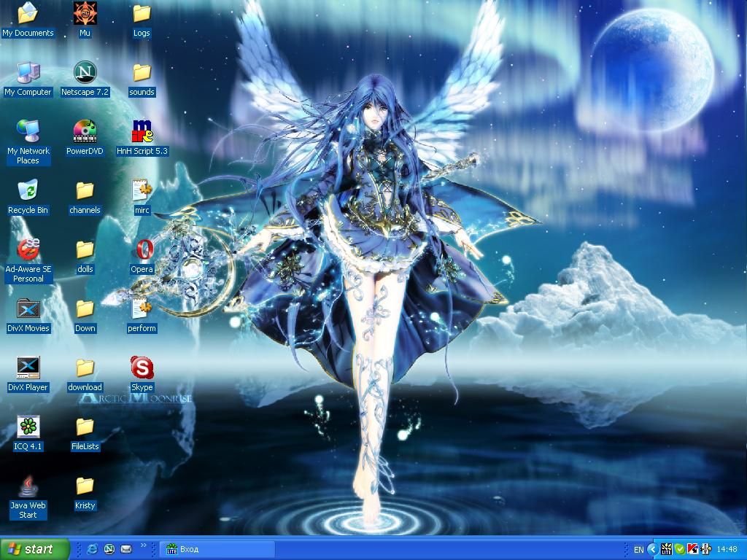Launch Netscape from Quick Launch bar
The image size is (747, 560).
tap(109, 549)
